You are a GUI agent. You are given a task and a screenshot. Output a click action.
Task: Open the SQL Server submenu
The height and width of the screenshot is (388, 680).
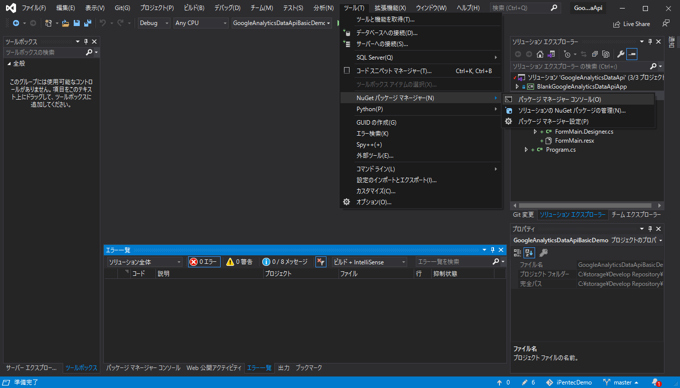[x=421, y=58]
